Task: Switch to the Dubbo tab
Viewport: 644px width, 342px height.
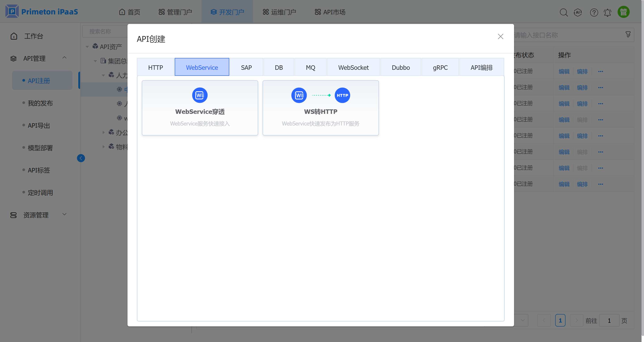Action: click(x=400, y=67)
